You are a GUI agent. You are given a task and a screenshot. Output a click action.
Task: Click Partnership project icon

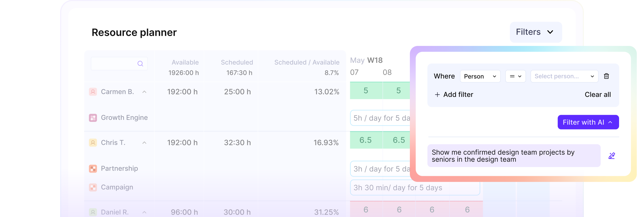point(93,169)
